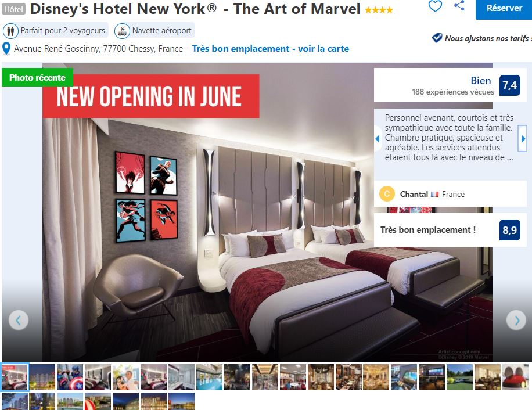Image resolution: width=532 pixels, height=410 pixels.
Task: Select the indoor swimming pool thumbnail
Action: [x=209, y=377]
